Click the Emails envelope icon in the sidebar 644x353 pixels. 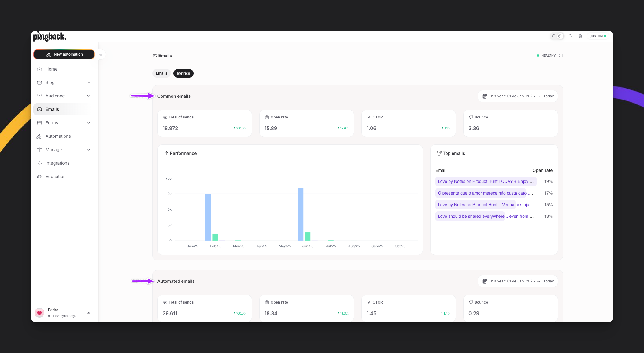tap(39, 109)
